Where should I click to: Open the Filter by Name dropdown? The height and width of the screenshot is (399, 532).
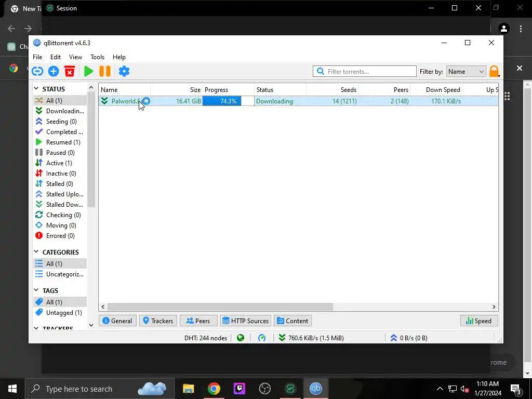(x=466, y=72)
